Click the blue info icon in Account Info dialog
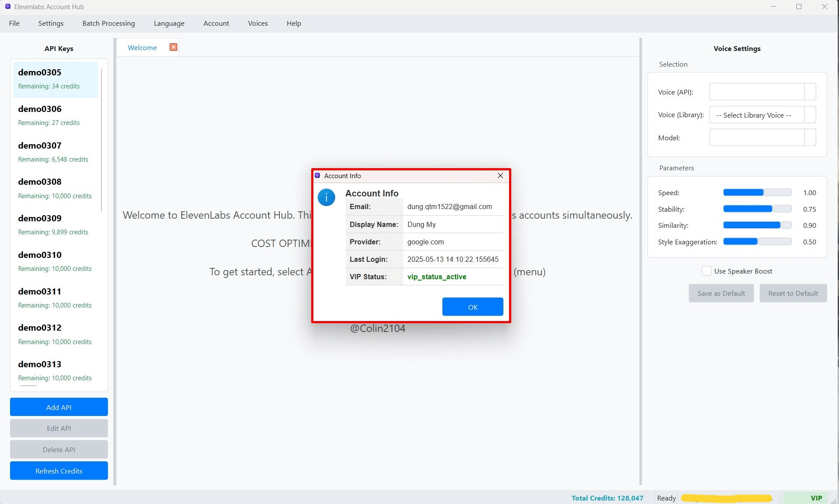 click(326, 197)
